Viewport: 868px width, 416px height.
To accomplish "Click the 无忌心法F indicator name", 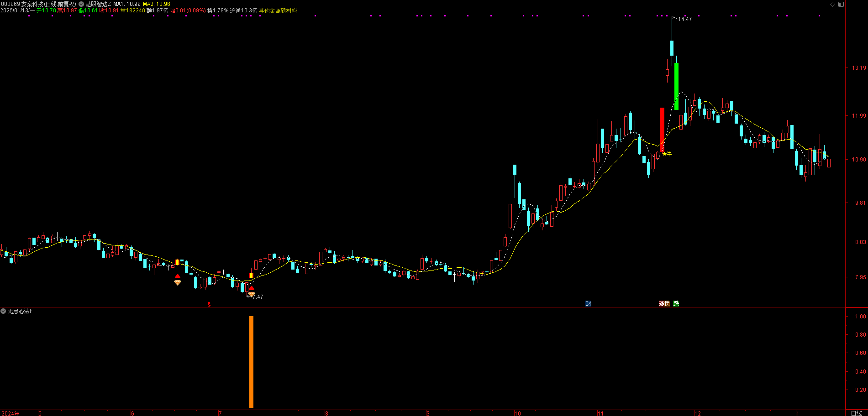I will [x=20, y=311].
